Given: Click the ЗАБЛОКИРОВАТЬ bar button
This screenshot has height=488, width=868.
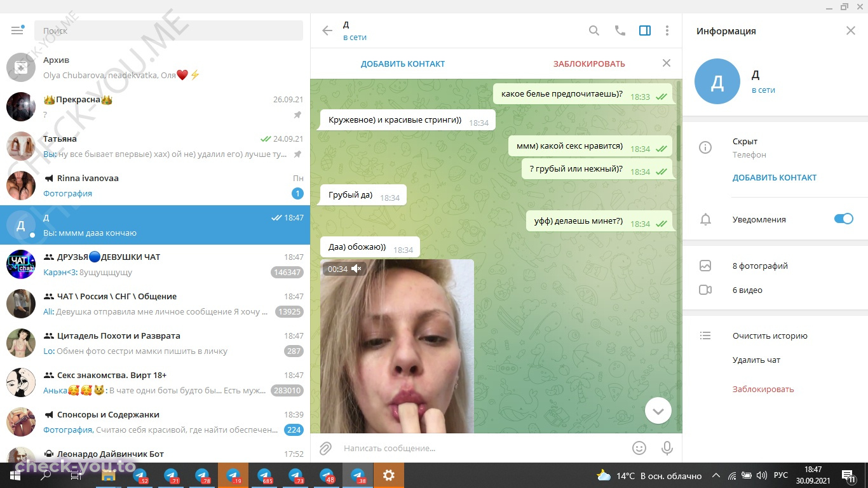Looking at the screenshot, I should click(x=589, y=64).
